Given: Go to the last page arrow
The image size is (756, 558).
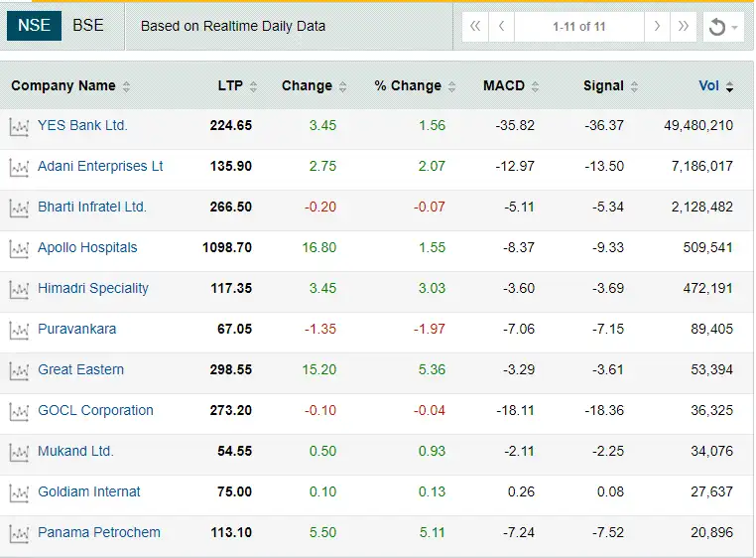Looking at the screenshot, I should 684,27.
